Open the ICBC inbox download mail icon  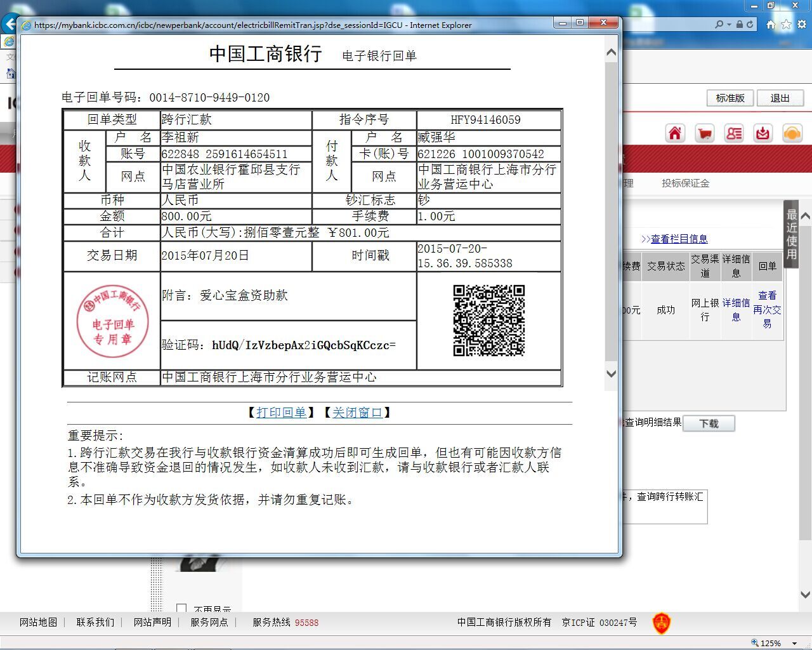coord(763,133)
